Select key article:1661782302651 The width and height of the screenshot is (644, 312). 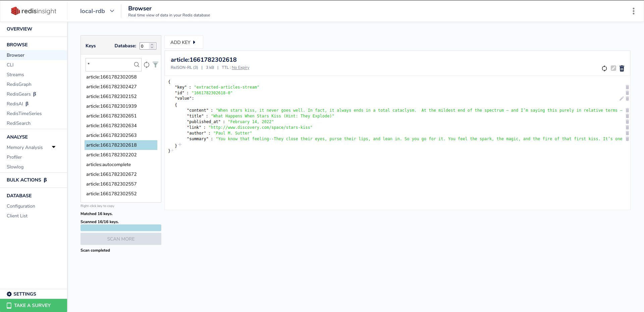point(121,116)
